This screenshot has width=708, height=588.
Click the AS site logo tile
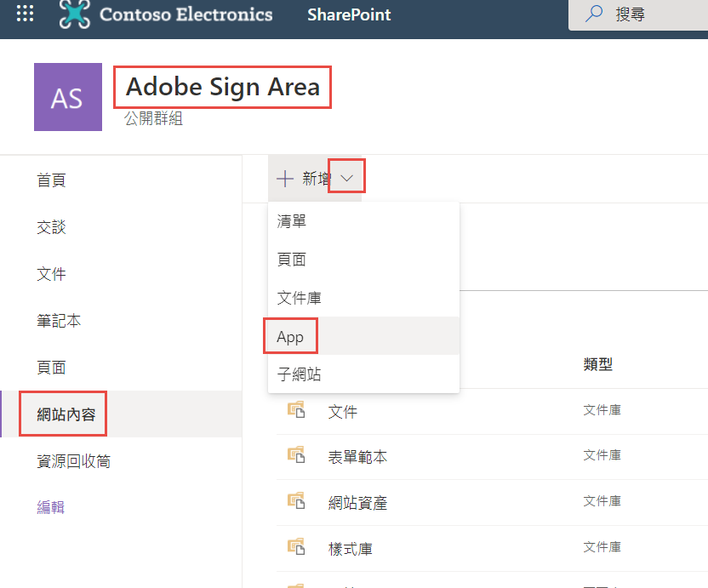click(67, 97)
